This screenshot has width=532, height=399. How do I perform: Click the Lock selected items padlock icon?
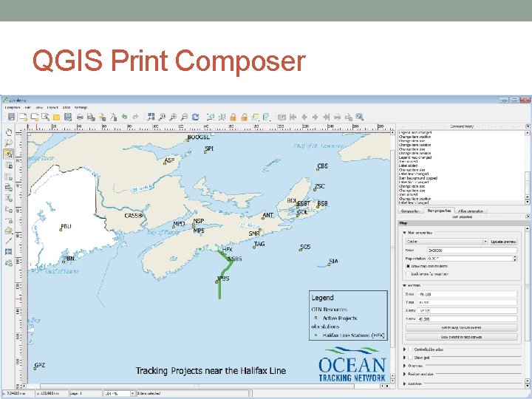pos(233,117)
